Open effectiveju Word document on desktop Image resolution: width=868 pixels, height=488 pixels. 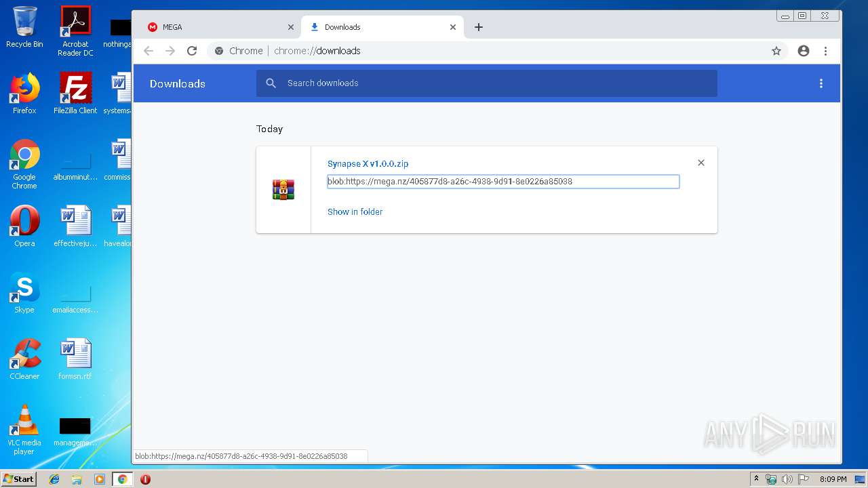[75, 226]
